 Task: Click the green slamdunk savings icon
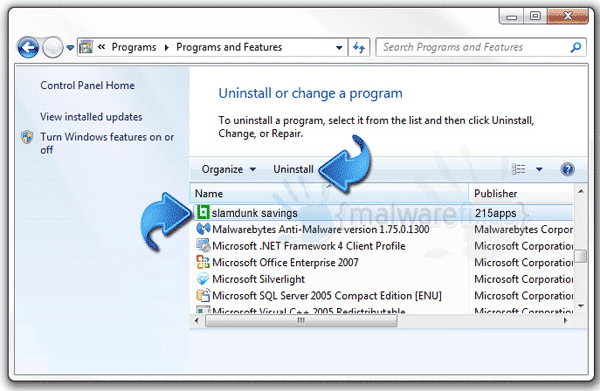pyautogui.click(x=203, y=212)
